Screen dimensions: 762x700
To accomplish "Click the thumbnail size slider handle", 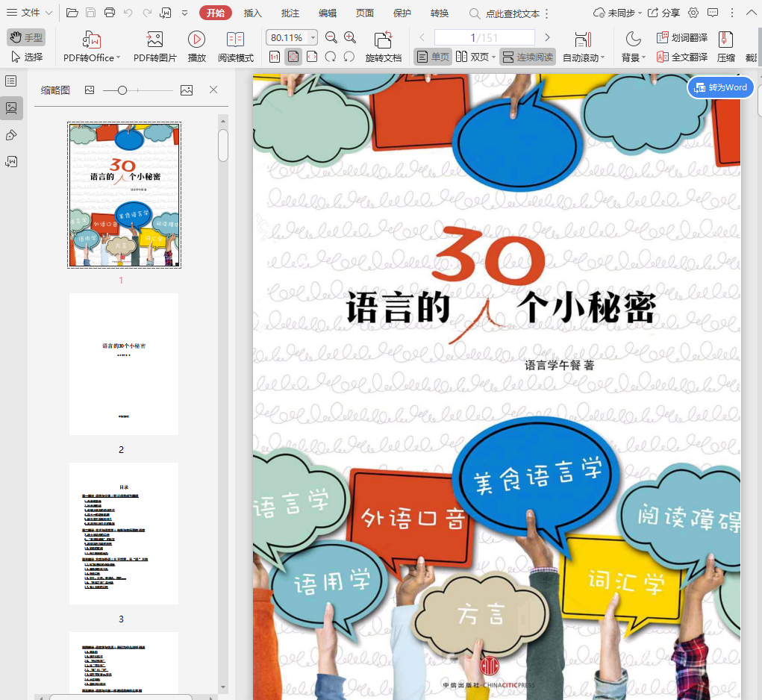I will (122, 90).
